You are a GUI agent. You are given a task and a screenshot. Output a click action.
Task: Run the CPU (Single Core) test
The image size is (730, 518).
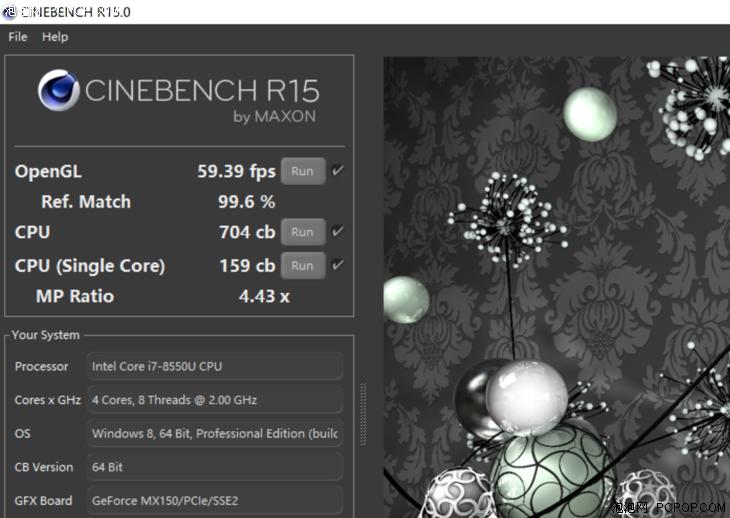302,265
